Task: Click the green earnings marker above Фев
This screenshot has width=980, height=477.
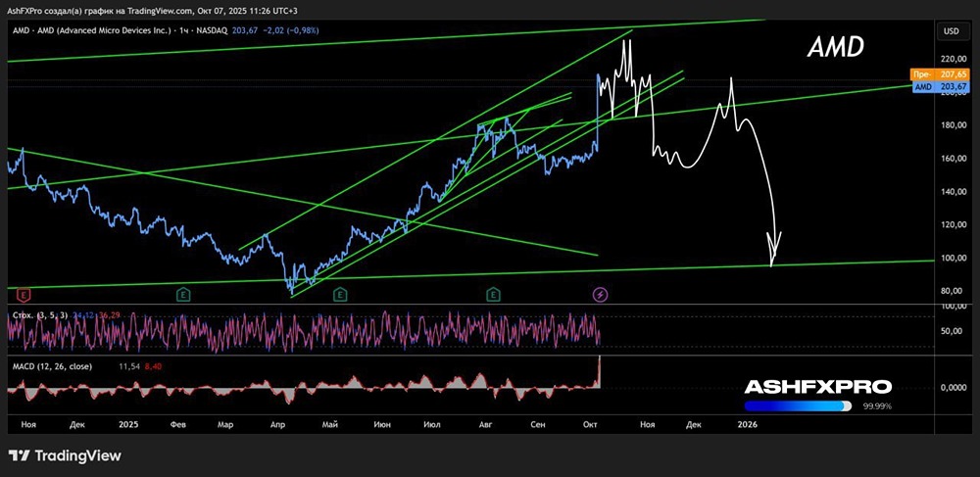Action: point(183,294)
